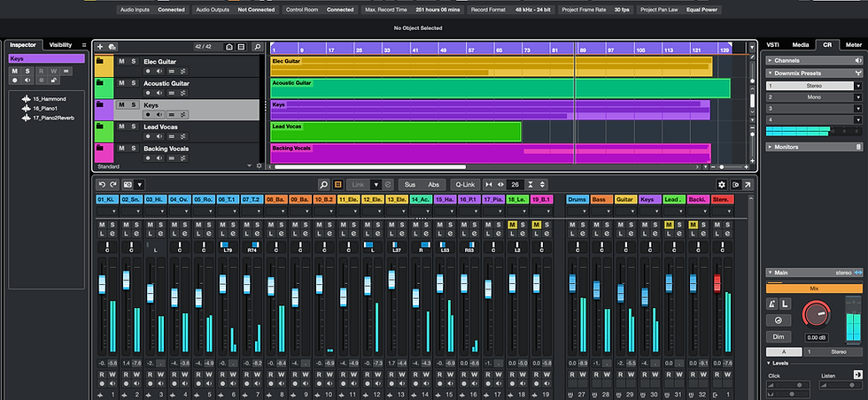
Task: Open the Backing Vocals folder icon
Action: pos(100,149)
